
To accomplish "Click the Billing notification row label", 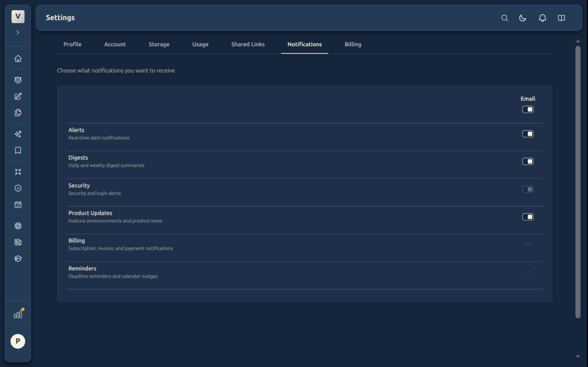I will coord(76,241).
